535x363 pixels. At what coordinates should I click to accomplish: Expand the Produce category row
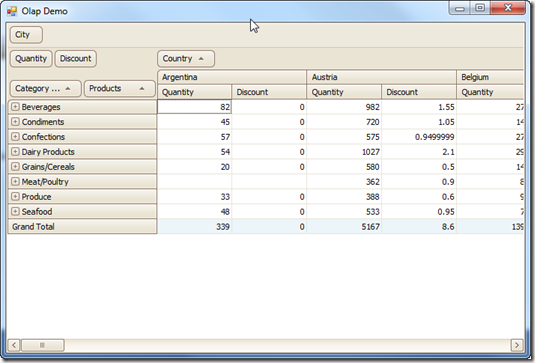[x=15, y=197]
